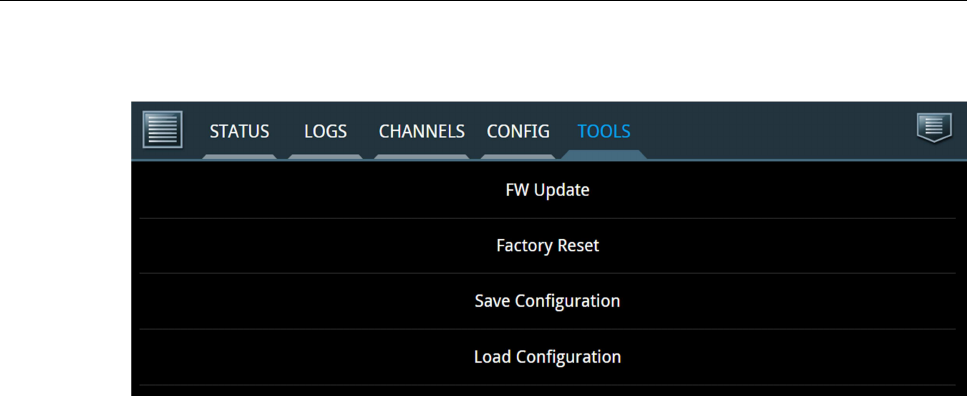Expand the dropdown panel icon at header right
Image resolution: width=967 pixels, height=396 pixels.
coord(934,128)
